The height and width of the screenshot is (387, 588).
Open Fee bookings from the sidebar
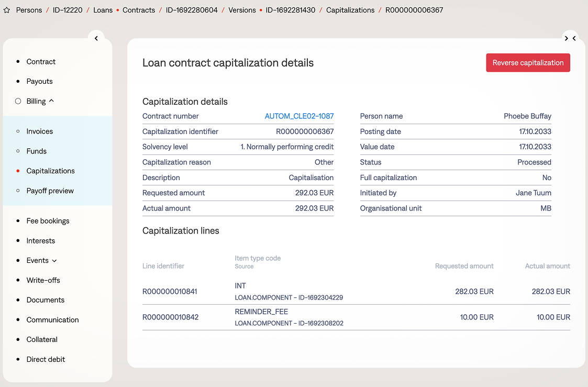48,221
